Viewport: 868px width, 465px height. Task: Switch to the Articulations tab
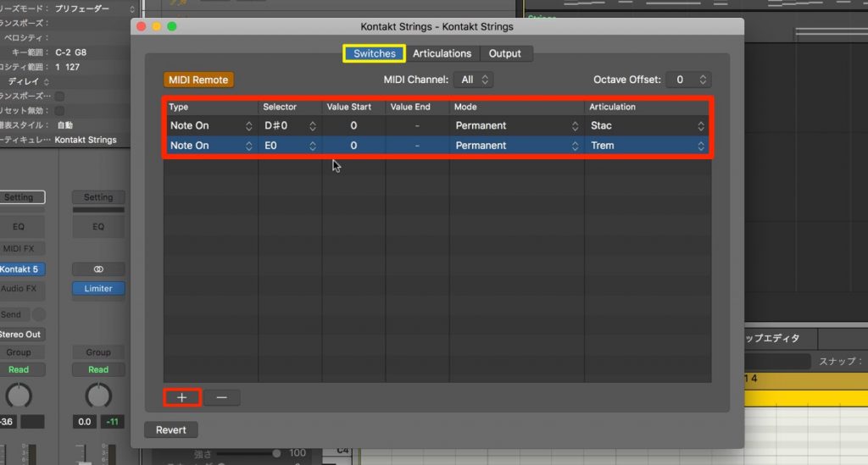click(x=442, y=53)
